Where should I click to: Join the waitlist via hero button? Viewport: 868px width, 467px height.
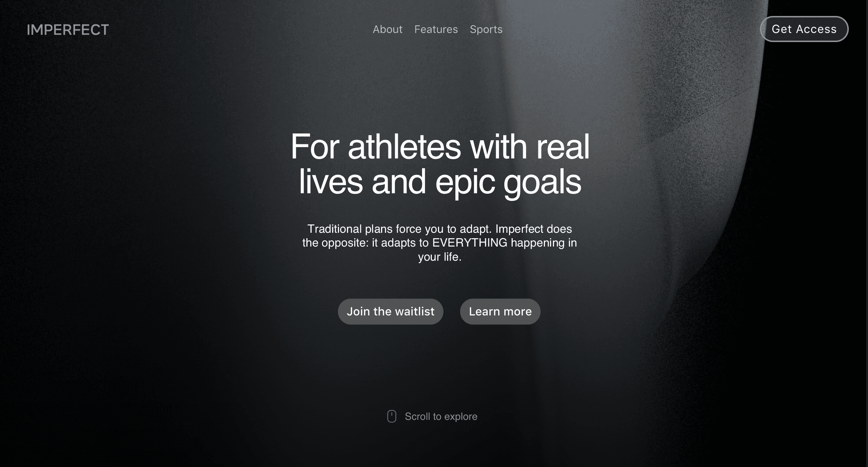pyautogui.click(x=390, y=311)
